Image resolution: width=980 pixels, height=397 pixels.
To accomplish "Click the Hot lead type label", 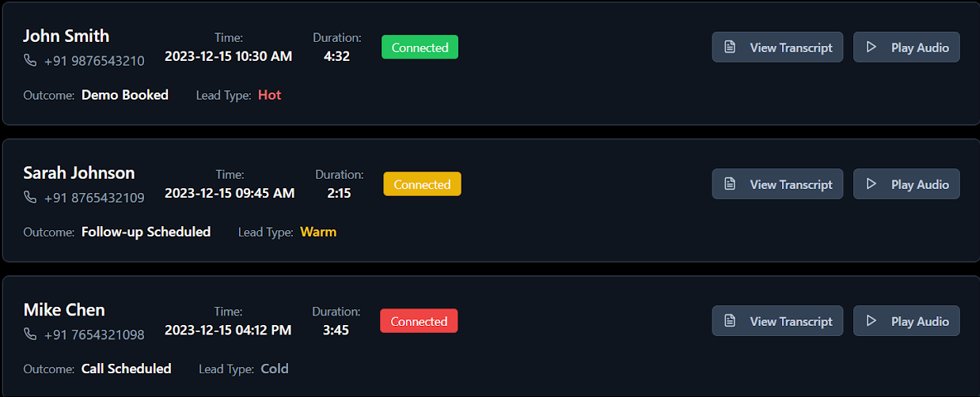I will point(269,95).
